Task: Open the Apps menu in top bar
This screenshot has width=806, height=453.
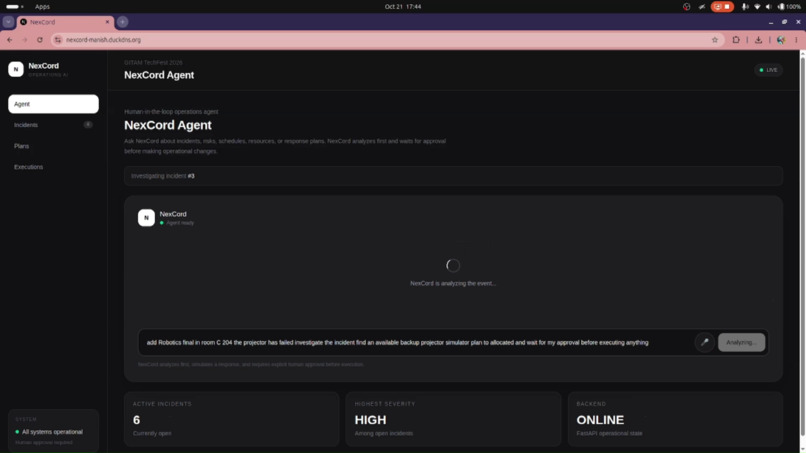Action: click(42, 7)
